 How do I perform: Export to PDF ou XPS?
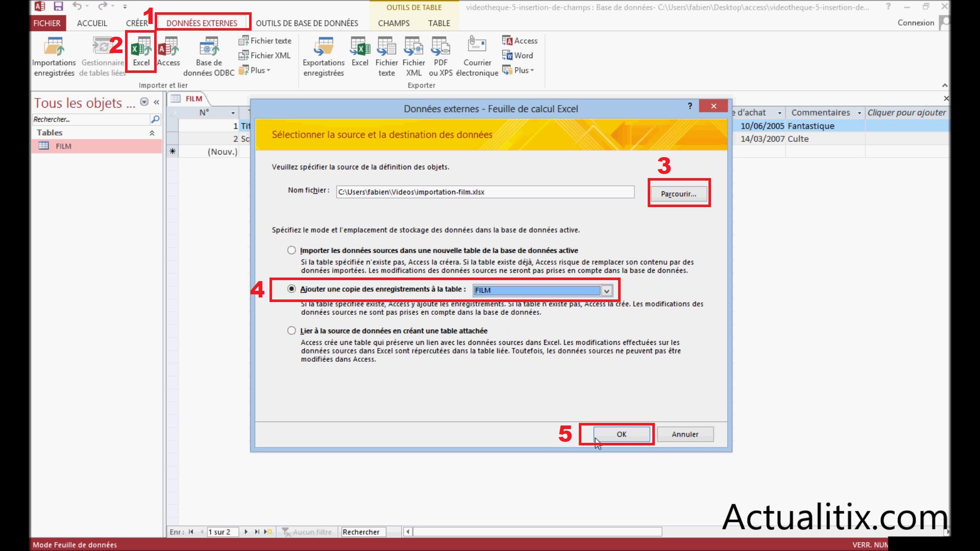pyautogui.click(x=440, y=57)
